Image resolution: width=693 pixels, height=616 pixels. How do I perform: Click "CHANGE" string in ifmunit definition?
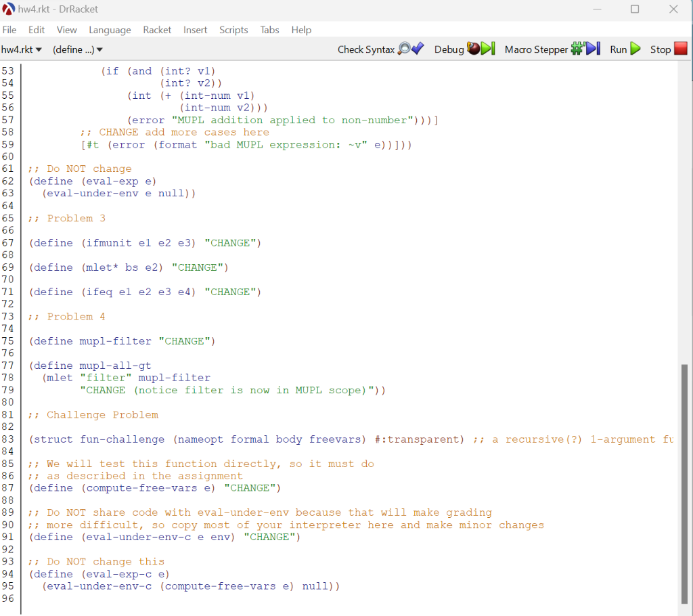(230, 243)
